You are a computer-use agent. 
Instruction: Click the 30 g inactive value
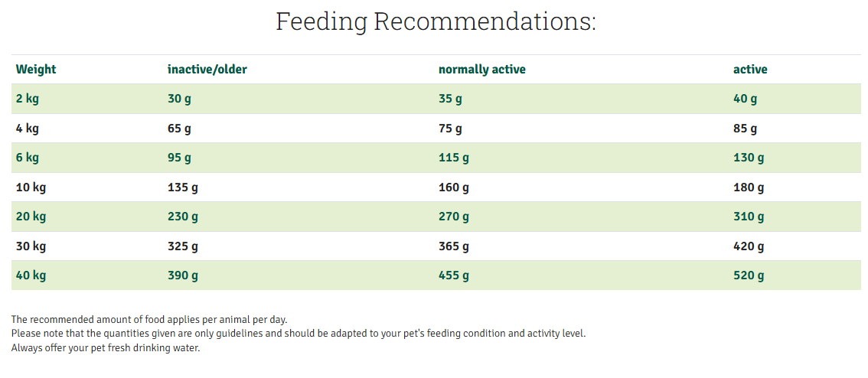[179, 99]
